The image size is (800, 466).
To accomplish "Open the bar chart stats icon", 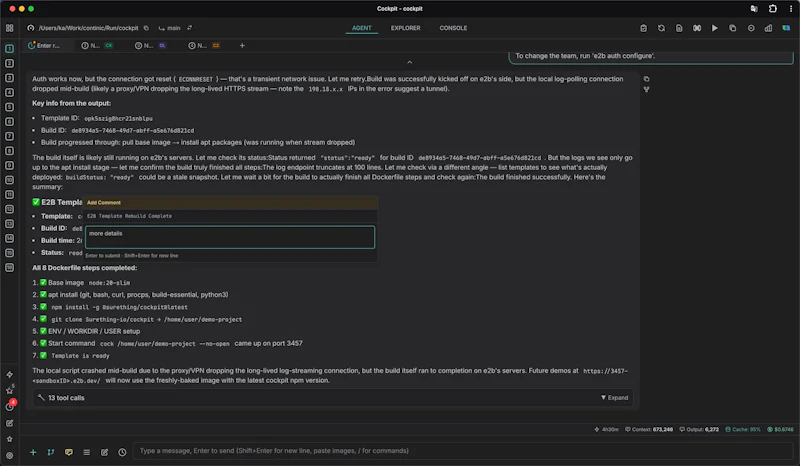I will tap(768, 28).
